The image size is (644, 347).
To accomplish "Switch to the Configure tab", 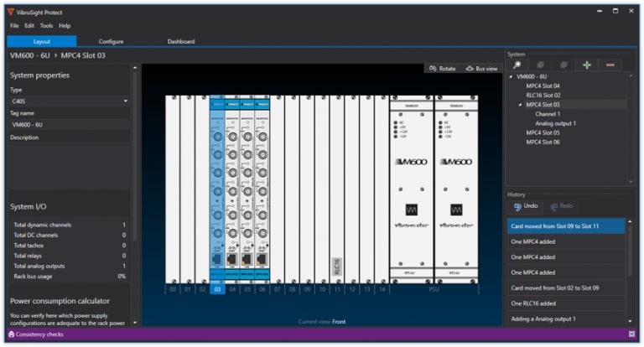I will pos(111,41).
